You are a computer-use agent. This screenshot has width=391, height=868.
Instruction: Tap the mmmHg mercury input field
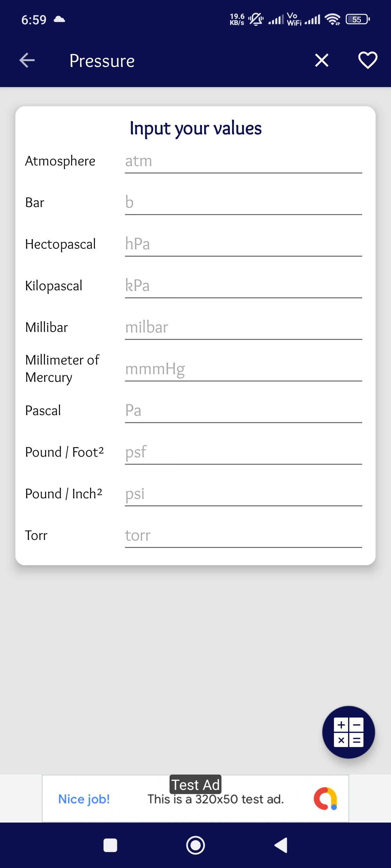(243, 369)
